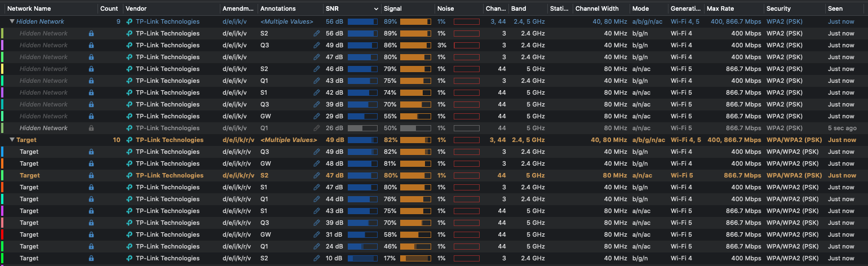Viewport: 868px width, 266px height.
Task: Click color swatch of Target 31 dB row
Action: (x=2, y=234)
